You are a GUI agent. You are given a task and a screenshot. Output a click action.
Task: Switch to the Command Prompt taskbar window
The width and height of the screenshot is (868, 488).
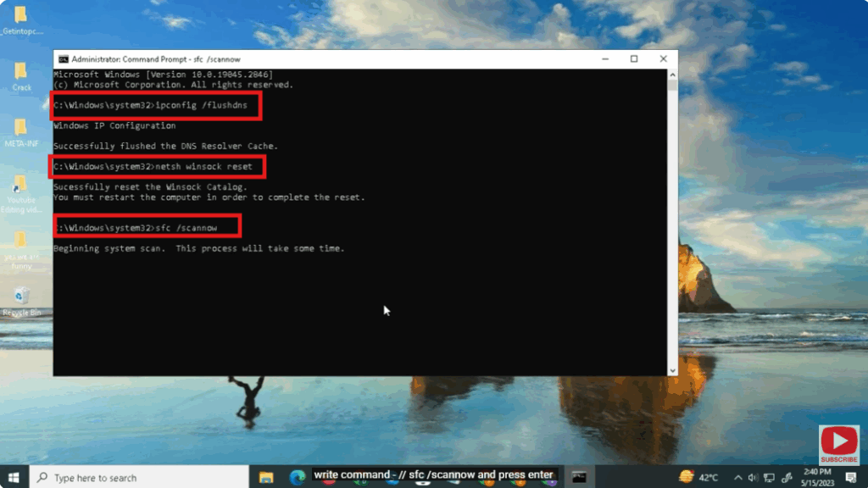[x=579, y=476]
